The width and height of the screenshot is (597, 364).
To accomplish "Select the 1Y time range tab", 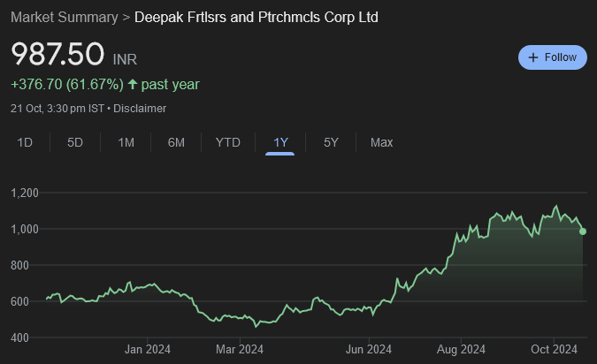I will point(280,142).
